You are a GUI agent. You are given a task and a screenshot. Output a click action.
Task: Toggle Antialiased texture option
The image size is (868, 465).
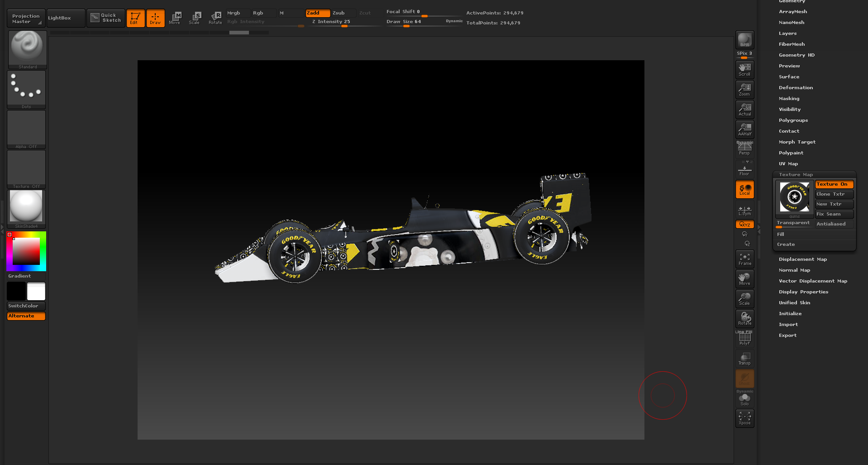click(x=835, y=224)
